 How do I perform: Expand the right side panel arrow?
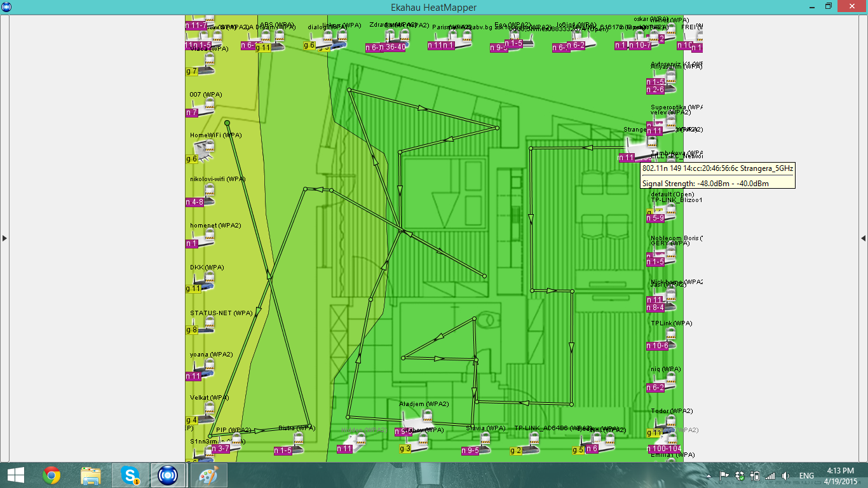click(863, 238)
